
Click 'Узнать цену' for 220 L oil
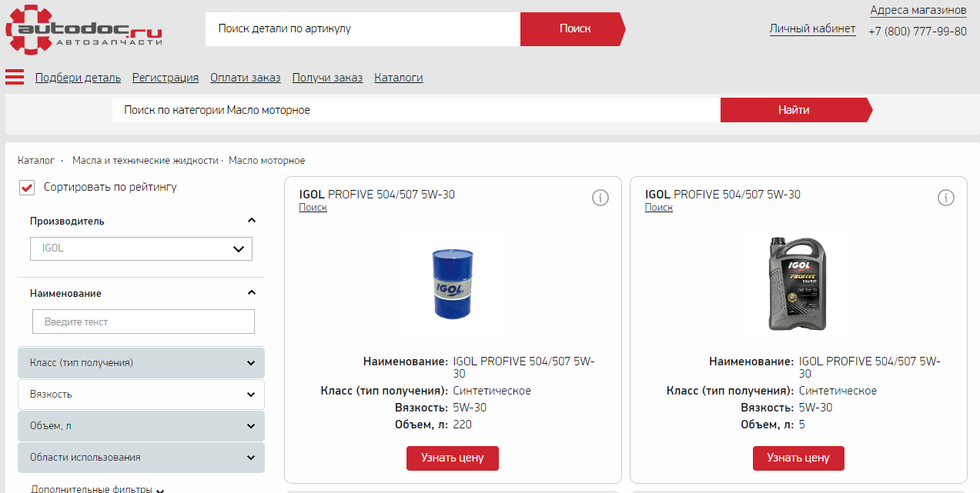(x=453, y=458)
